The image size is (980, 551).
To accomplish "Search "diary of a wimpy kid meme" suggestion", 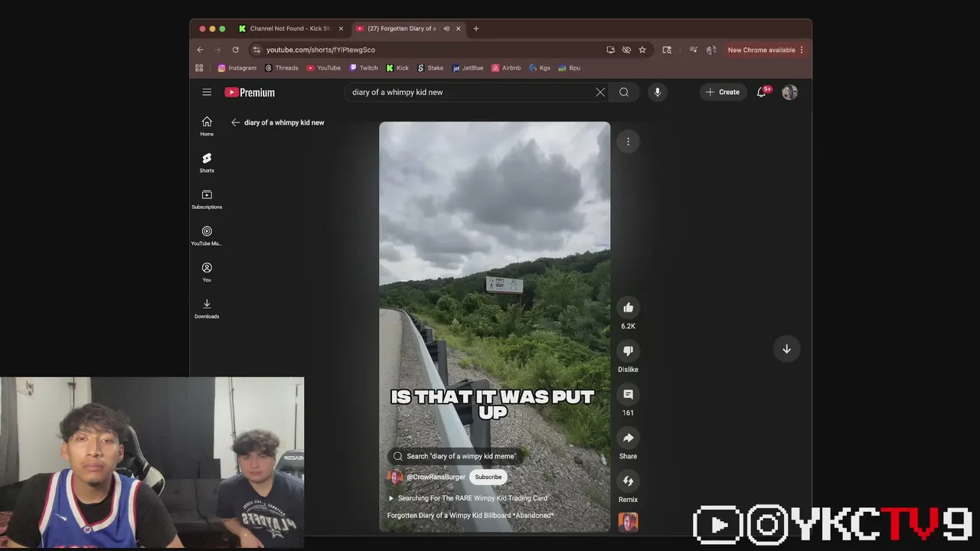I will (x=456, y=456).
